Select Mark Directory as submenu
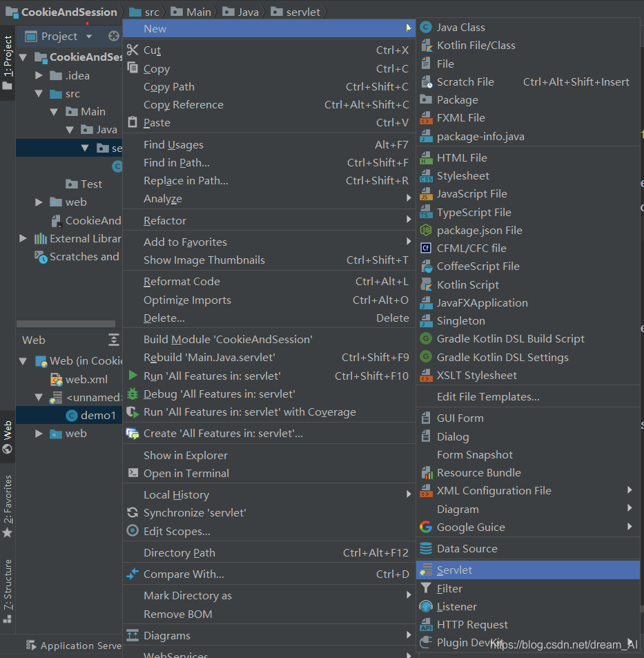The height and width of the screenshot is (658, 644). [269, 595]
